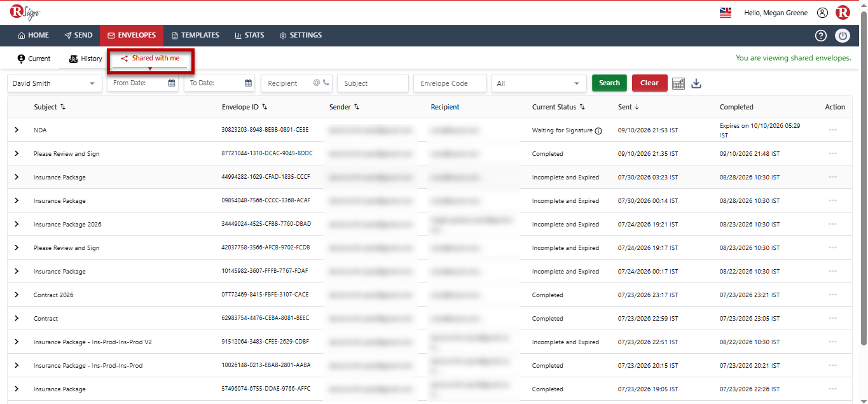868x404 pixels.
Task: Click the help question mark icon
Action: [821, 36]
